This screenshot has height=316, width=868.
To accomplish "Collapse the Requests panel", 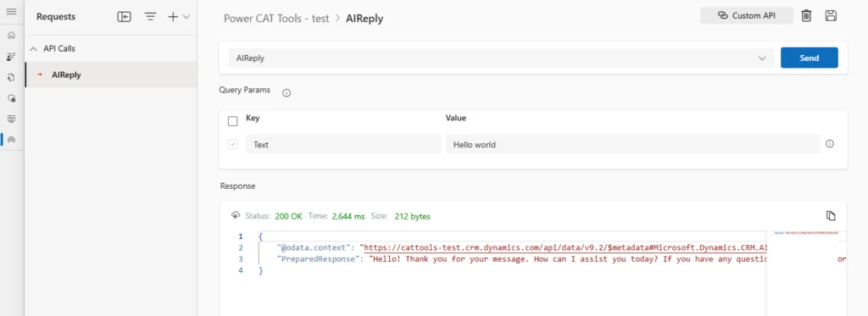I will tap(124, 17).
